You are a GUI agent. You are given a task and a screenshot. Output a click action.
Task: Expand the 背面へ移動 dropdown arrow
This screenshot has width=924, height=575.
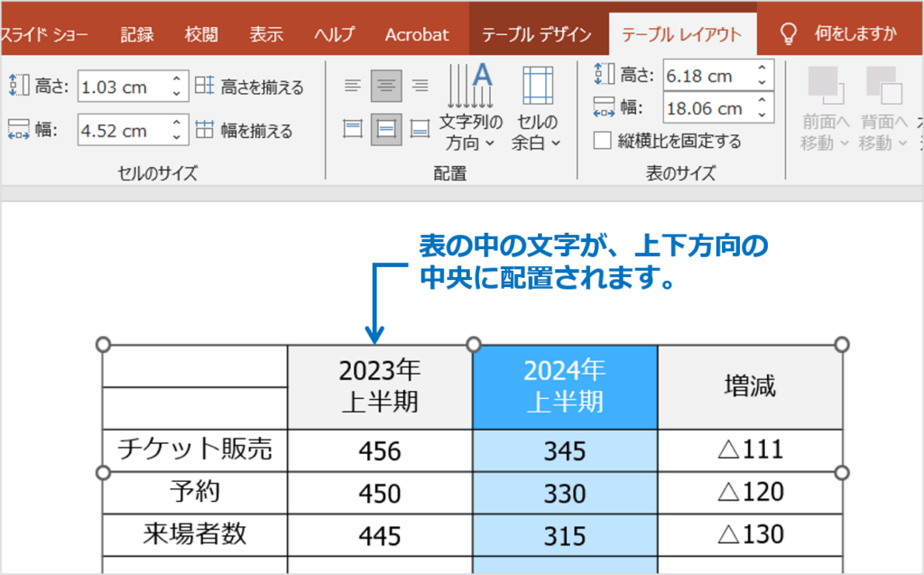(902, 144)
